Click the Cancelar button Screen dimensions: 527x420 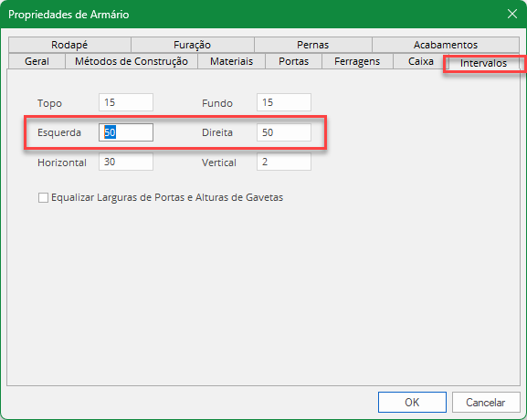pos(486,402)
